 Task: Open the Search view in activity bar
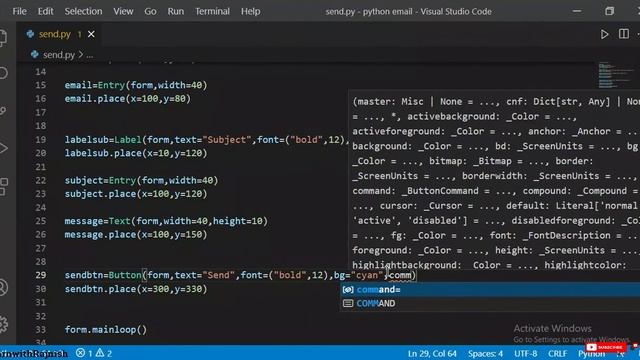(x=3, y=73)
